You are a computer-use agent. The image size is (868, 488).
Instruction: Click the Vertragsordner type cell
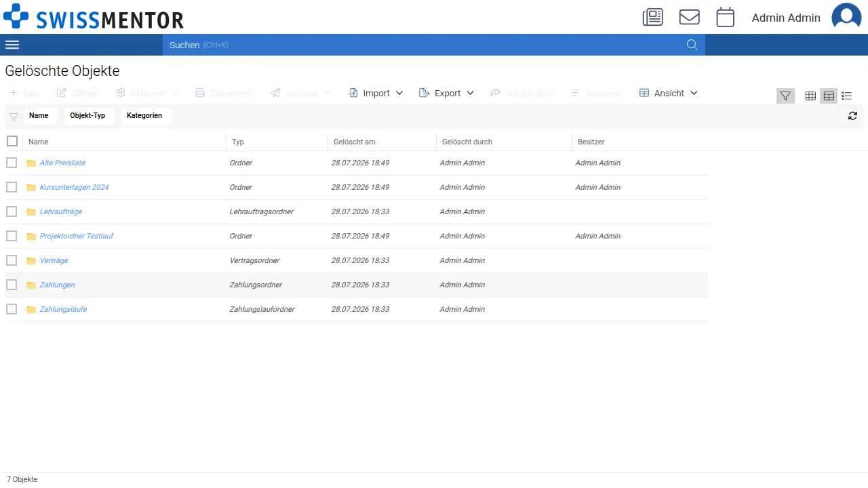(x=254, y=260)
